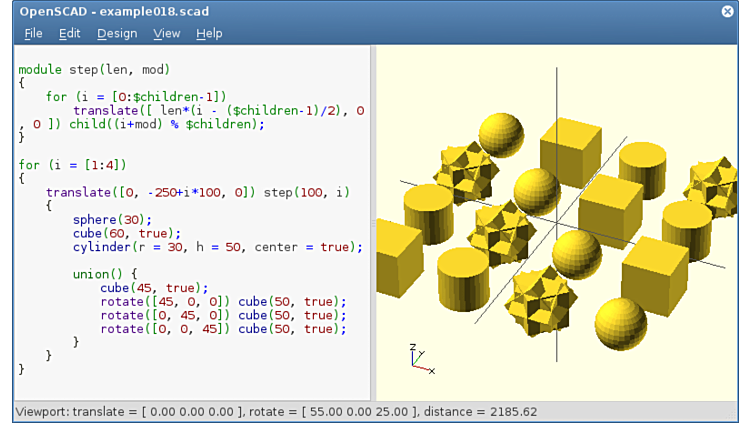Click the XYZ axes indicator in the viewport
This screenshot has height=423, width=752.
[x=420, y=359]
